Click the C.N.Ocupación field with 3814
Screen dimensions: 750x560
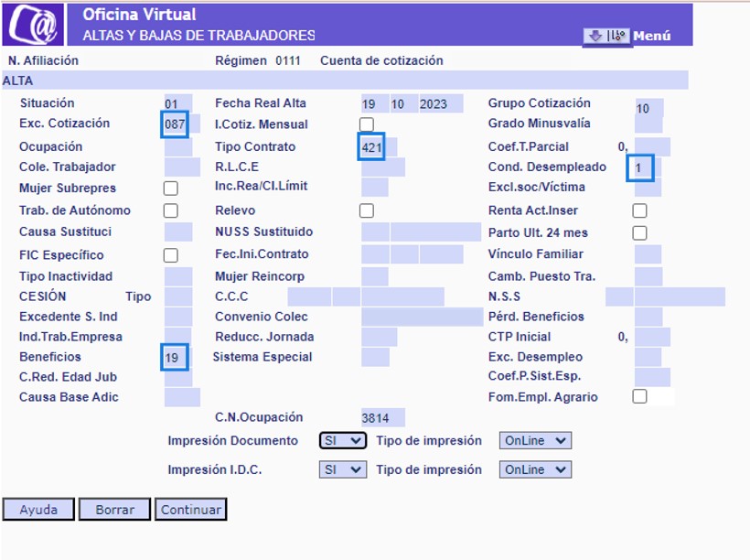[383, 418]
